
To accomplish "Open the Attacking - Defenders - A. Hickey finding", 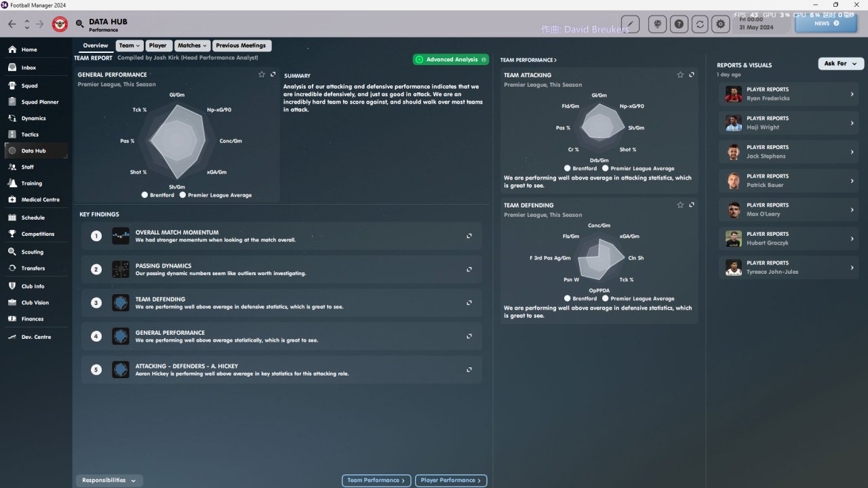I will coord(281,370).
